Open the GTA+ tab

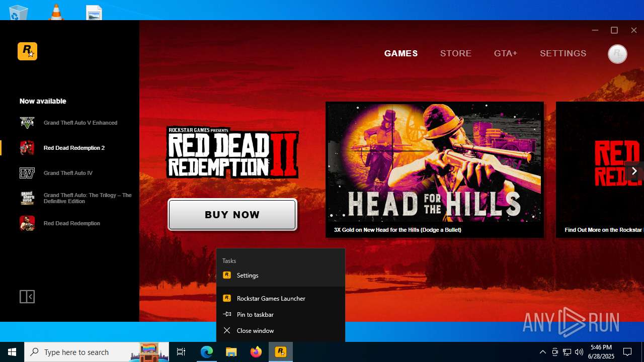506,53
